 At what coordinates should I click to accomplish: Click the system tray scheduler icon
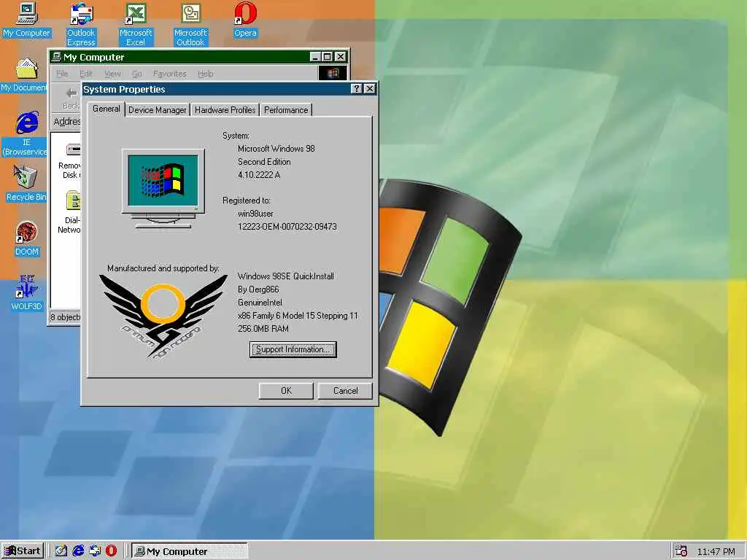pyautogui.click(x=681, y=551)
